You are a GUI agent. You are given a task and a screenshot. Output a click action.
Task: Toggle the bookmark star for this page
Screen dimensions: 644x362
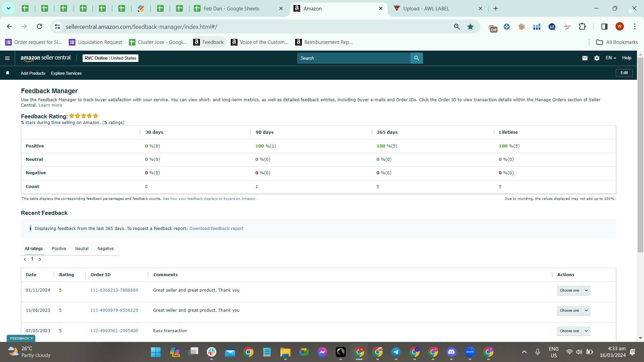click(x=471, y=26)
